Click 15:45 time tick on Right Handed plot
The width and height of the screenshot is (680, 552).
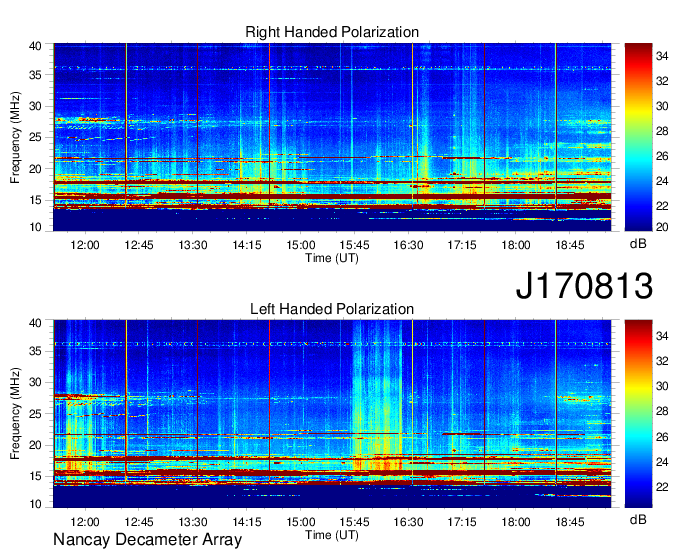[354, 245]
